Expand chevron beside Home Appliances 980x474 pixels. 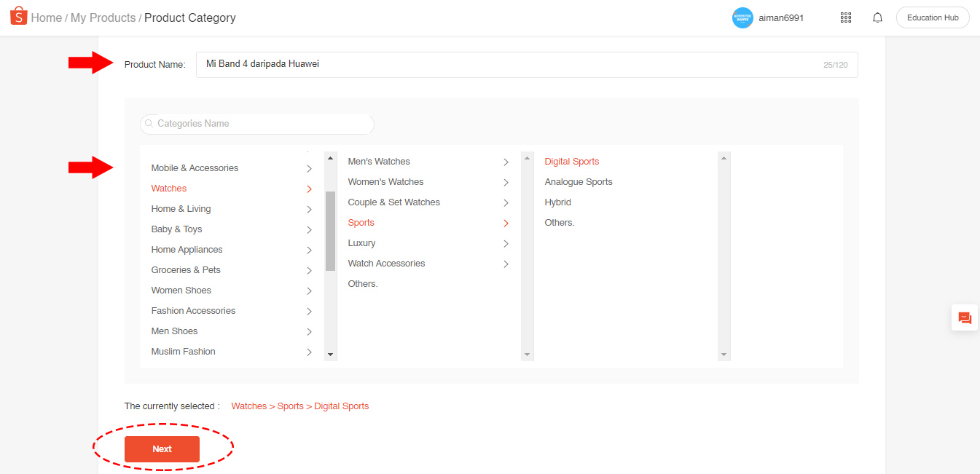309,250
